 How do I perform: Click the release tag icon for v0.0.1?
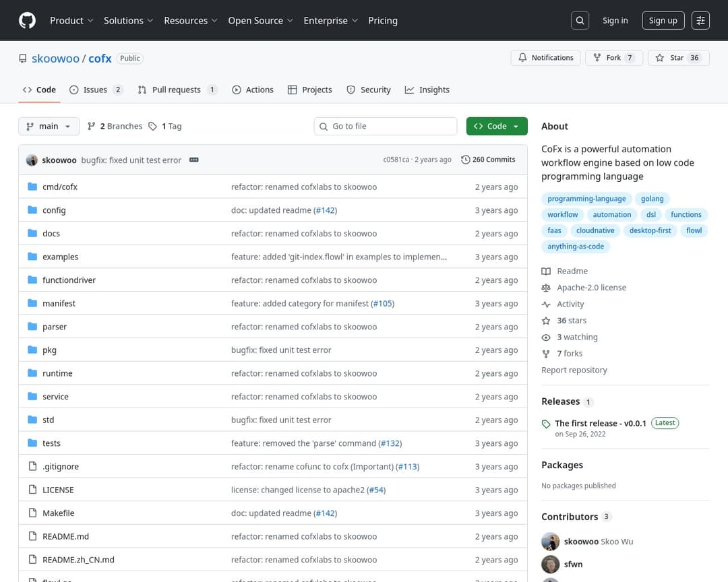coord(546,424)
